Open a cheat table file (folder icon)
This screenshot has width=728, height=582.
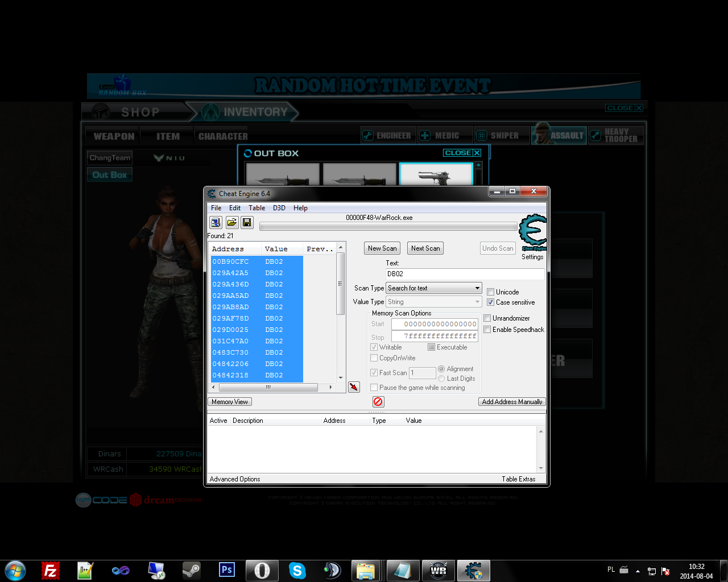coord(231,222)
